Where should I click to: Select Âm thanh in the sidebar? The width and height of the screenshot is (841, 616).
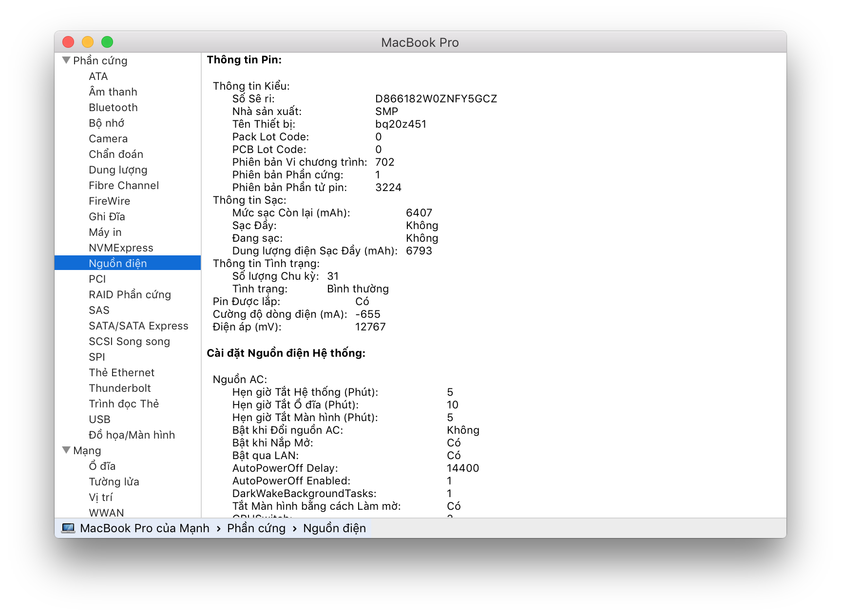tap(113, 92)
